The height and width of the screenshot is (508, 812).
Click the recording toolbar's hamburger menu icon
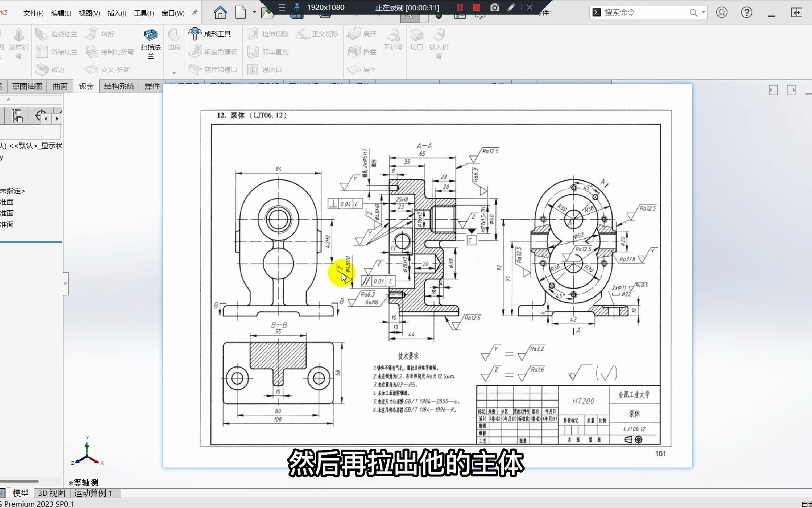[x=282, y=8]
